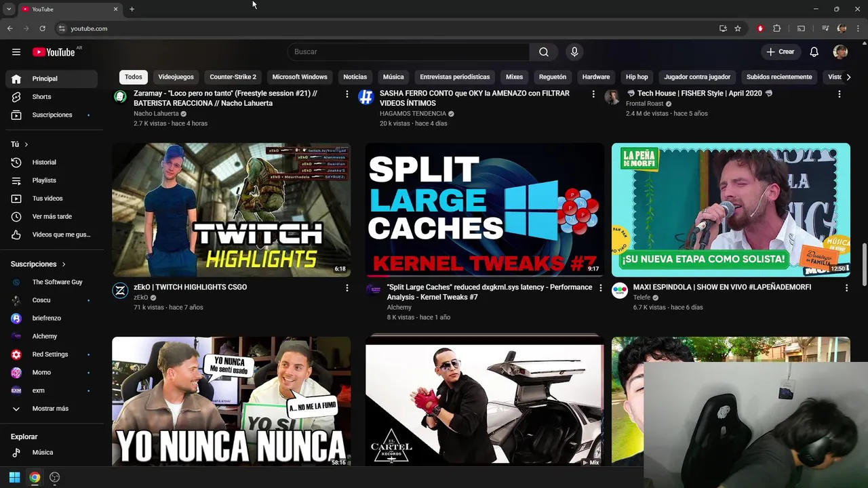Select the Música chip
The height and width of the screenshot is (488, 868).
[393, 77]
